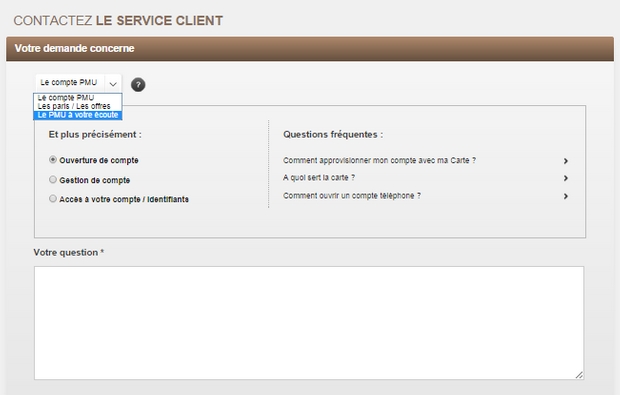Click the text area resize handle
The width and height of the screenshot is (620, 395).
(x=579, y=375)
